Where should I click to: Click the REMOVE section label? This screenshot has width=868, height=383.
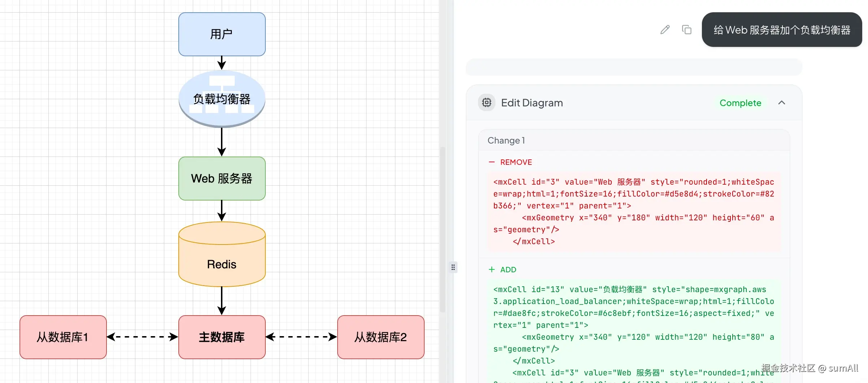click(x=516, y=162)
